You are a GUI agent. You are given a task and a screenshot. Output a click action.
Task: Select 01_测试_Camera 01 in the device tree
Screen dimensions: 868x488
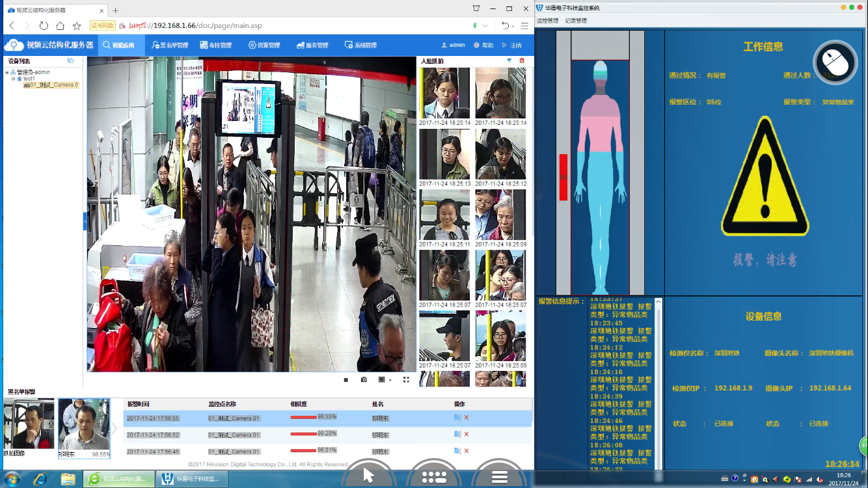52,85
